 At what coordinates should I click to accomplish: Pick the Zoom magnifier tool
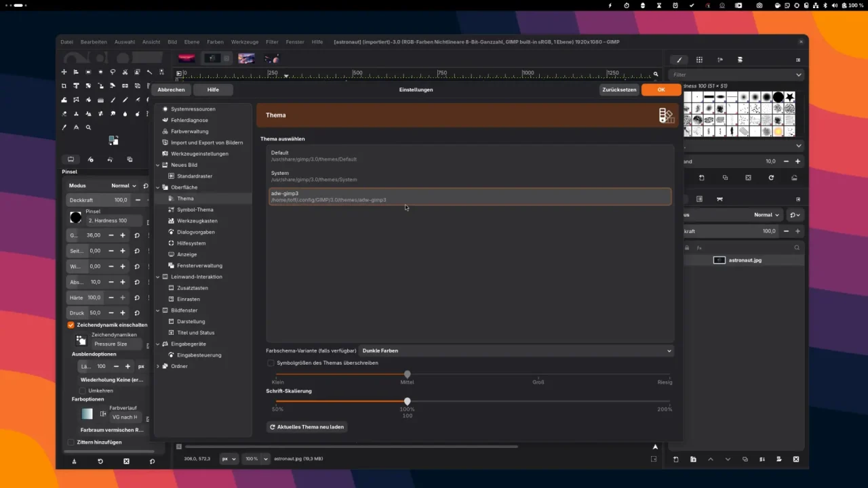pyautogui.click(x=88, y=127)
